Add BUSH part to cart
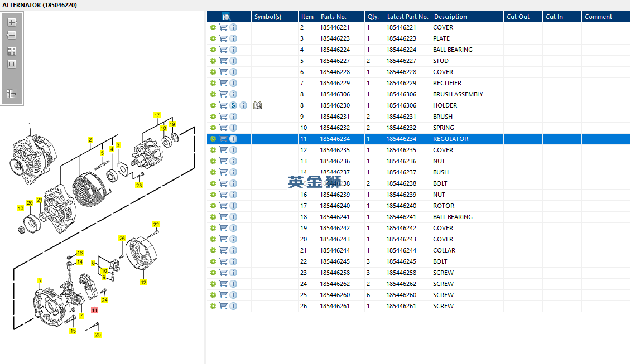The height and width of the screenshot is (364, 630). (223, 172)
